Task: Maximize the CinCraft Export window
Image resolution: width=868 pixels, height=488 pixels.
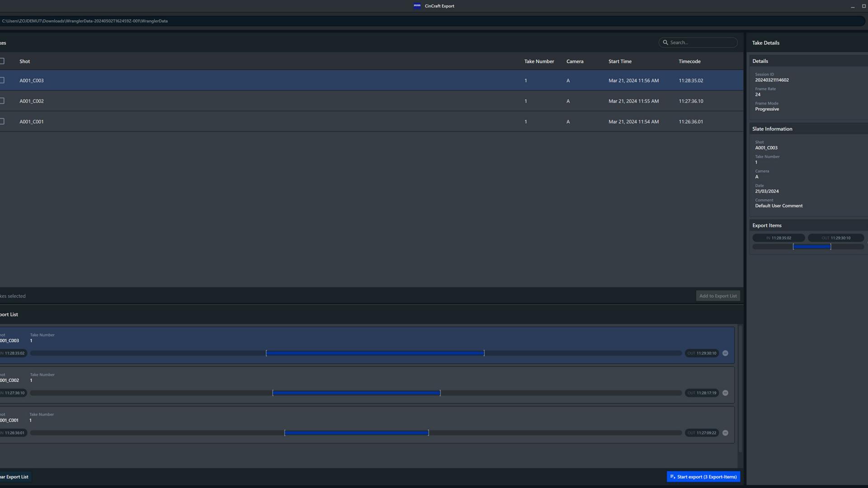Action: coord(864,6)
